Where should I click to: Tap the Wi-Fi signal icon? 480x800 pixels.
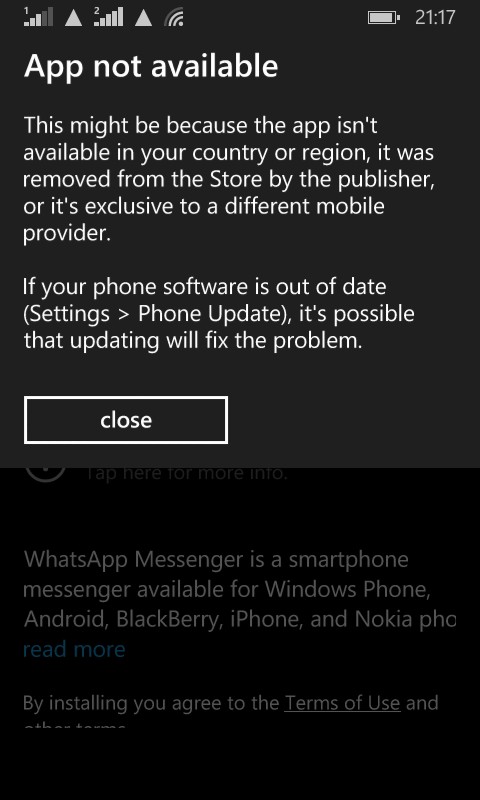tap(174, 18)
